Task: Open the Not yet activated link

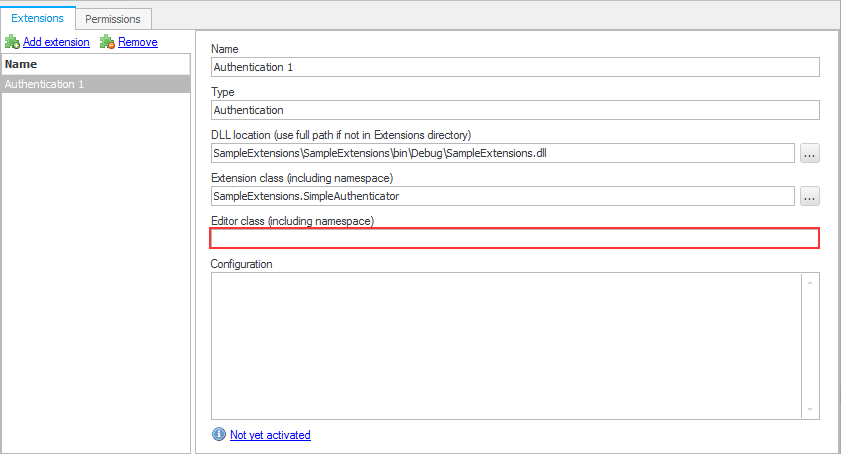Action: coord(270,435)
